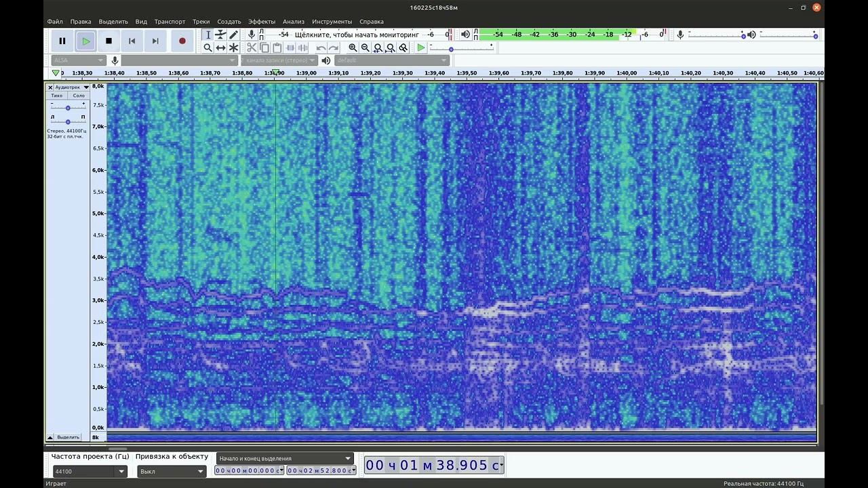Click the Cut scissors icon
Viewport: 868px width, 488px height.
tap(252, 47)
